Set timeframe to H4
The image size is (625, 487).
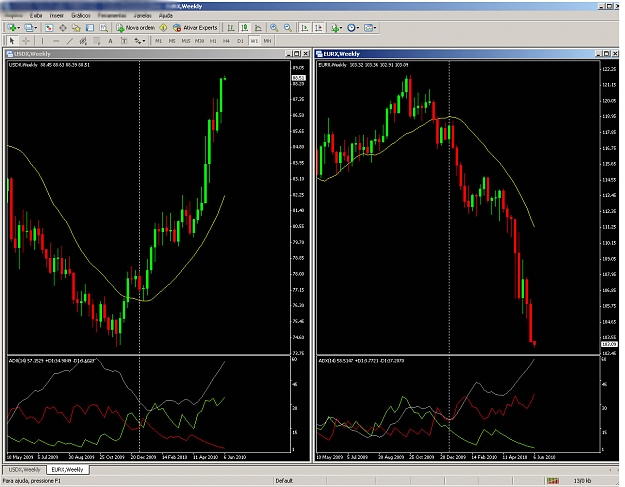[226, 41]
